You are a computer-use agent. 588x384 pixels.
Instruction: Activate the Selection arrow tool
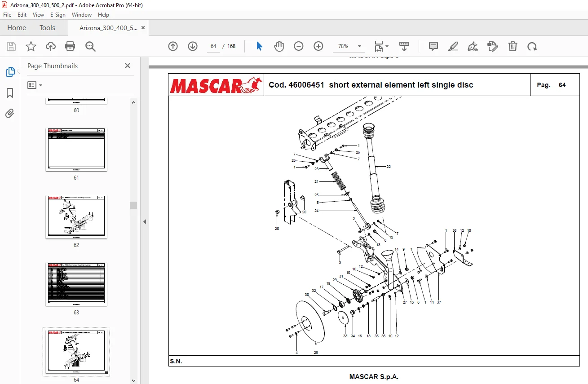259,46
